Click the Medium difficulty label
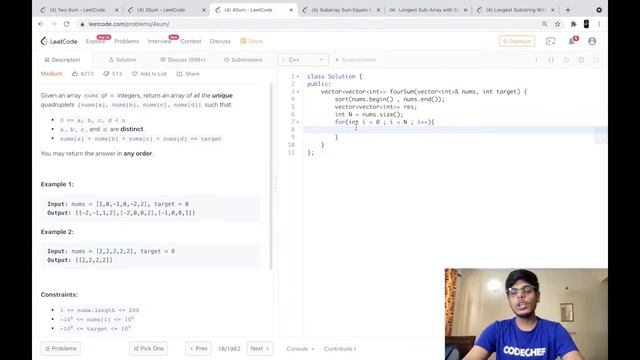The height and width of the screenshot is (360, 640). pyautogui.click(x=51, y=74)
